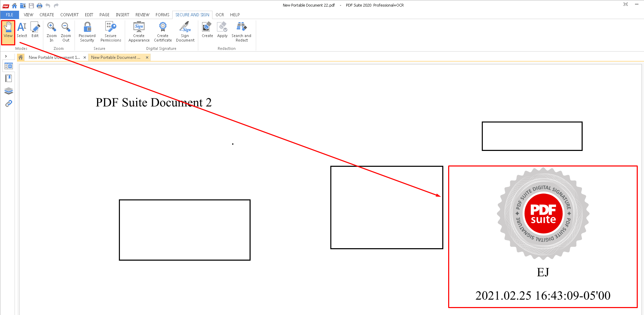Switch to the CREATE ribbon tab

click(47, 15)
